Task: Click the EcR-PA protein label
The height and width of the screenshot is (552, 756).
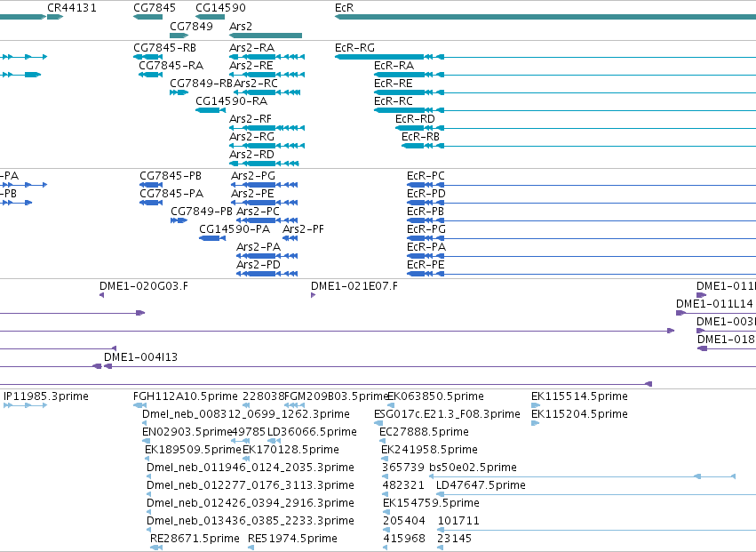Action: coord(426,247)
